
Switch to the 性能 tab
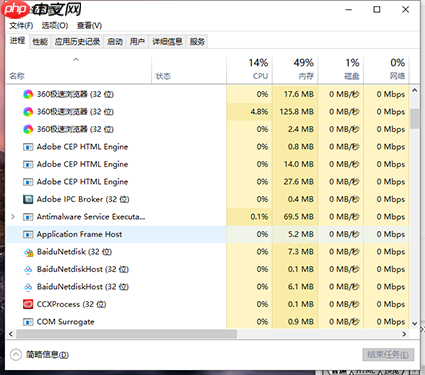pyautogui.click(x=40, y=42)
